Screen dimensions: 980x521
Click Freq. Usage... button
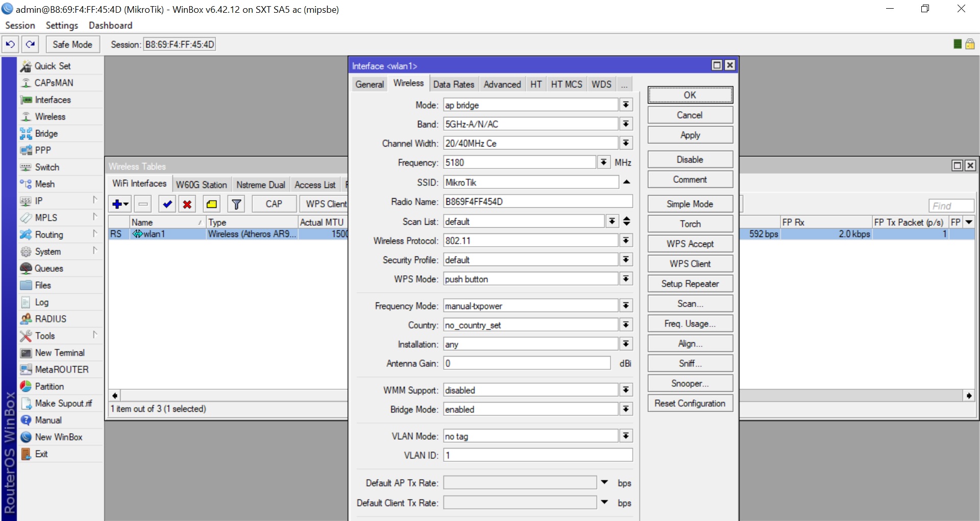690,323
